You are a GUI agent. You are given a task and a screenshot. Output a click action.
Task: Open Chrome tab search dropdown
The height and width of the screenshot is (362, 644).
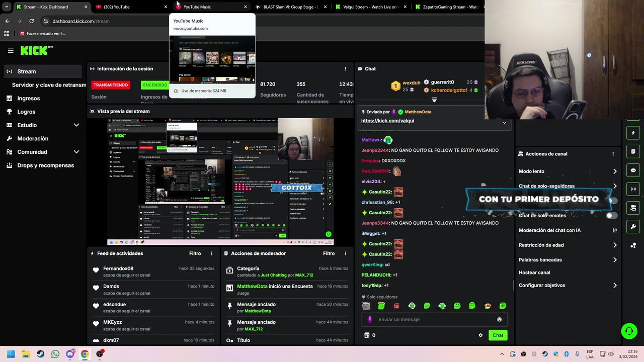click(x=6, y=7)
